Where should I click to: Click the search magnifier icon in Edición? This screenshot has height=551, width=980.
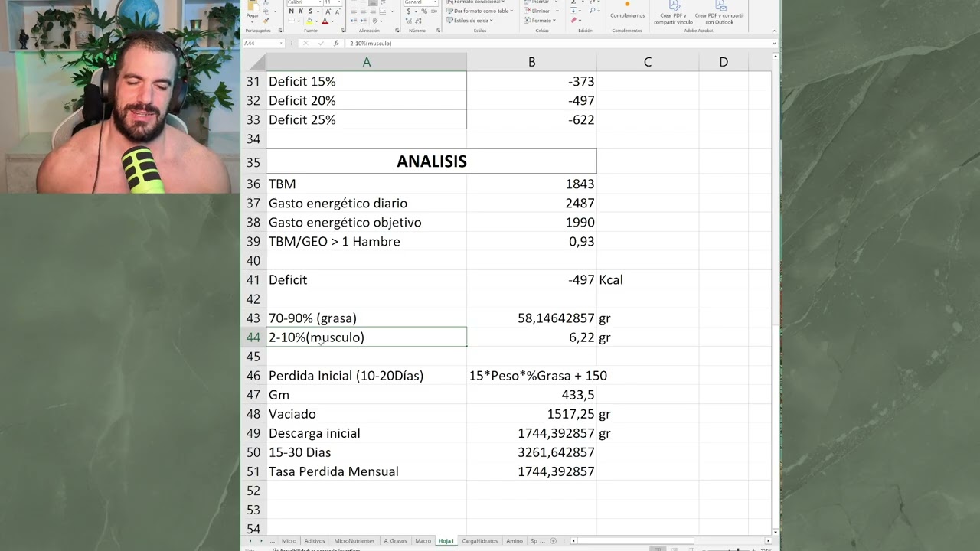tap(593, 11)
